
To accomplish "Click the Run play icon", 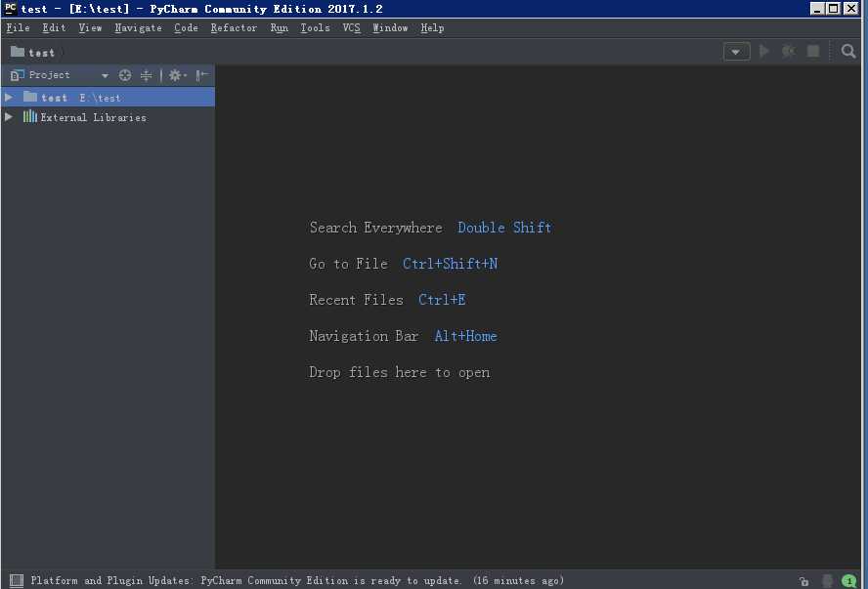I will [764, 52].
